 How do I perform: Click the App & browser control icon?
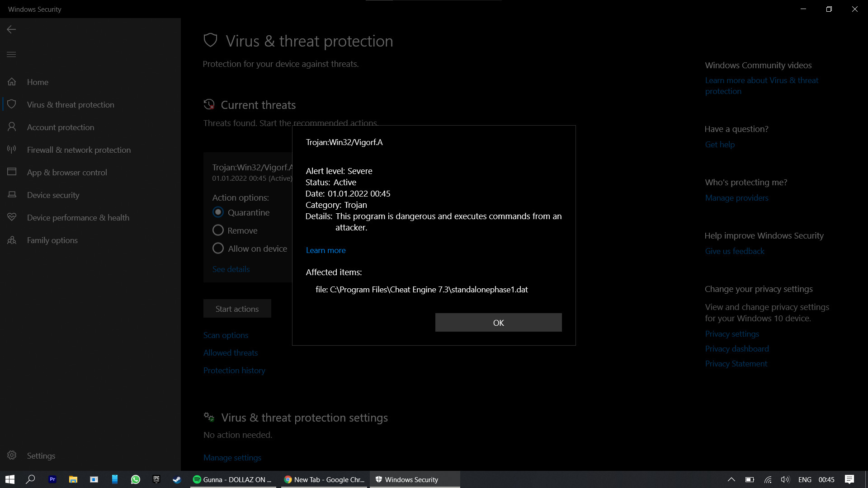[x=12, y=172]
